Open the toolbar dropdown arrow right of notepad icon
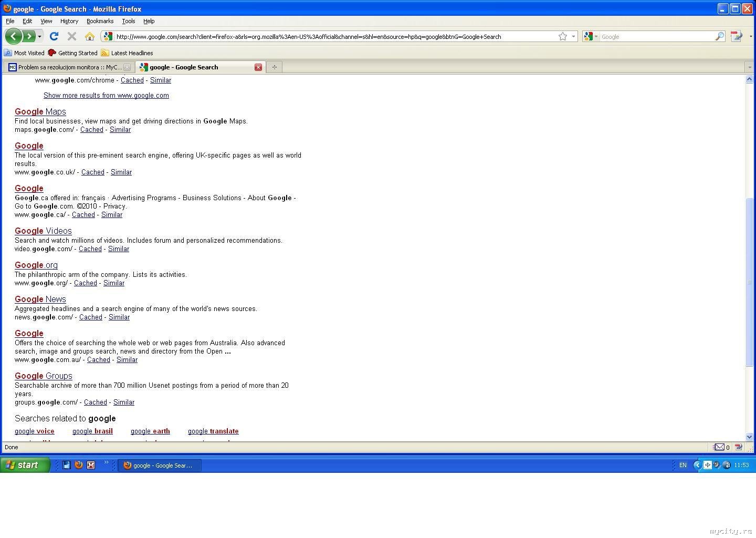 coord(750,36)
